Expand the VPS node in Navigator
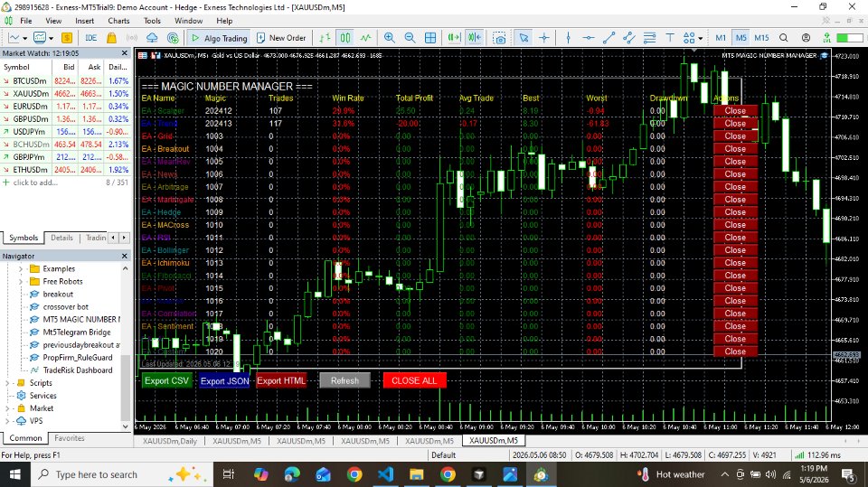 pos(7,421)
